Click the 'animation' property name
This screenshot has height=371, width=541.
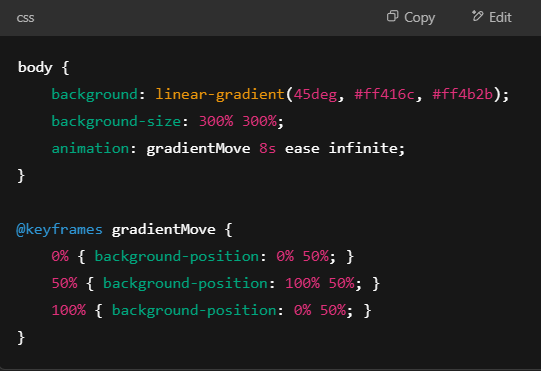tap(90, 148)
